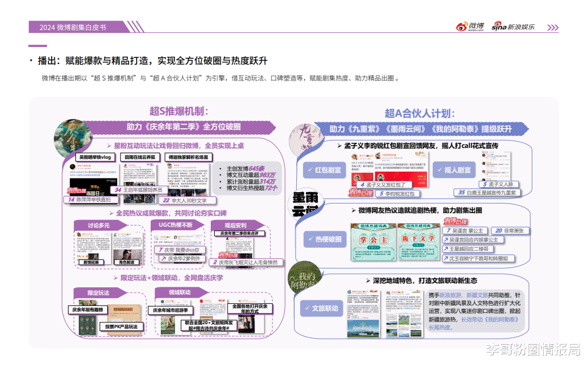Click the arrow icon beside 吴谨言回应内娱掌公主
This screenshot has width=588, height=365.
[446, 240]
